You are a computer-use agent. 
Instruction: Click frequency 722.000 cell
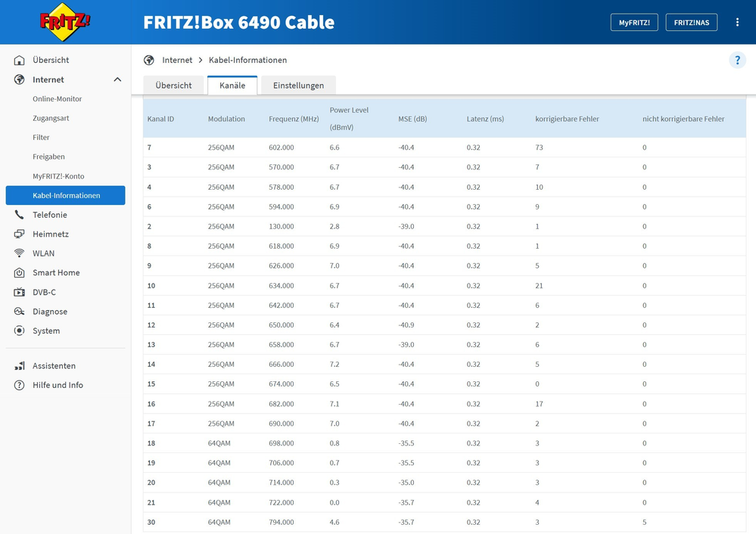click(282, 502)
